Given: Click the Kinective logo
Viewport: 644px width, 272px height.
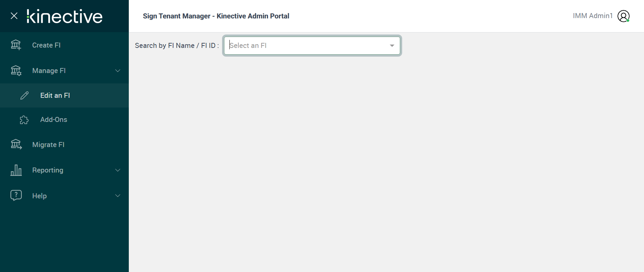Looking at the screenshot, I should pyautogui.click(x=65, y=16).
